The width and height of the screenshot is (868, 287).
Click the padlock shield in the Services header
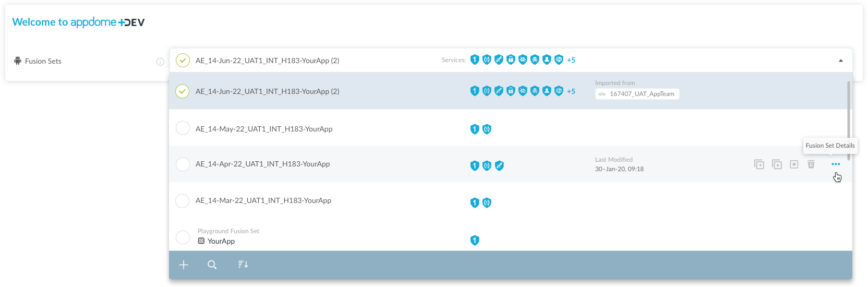(x=511, y=59)
